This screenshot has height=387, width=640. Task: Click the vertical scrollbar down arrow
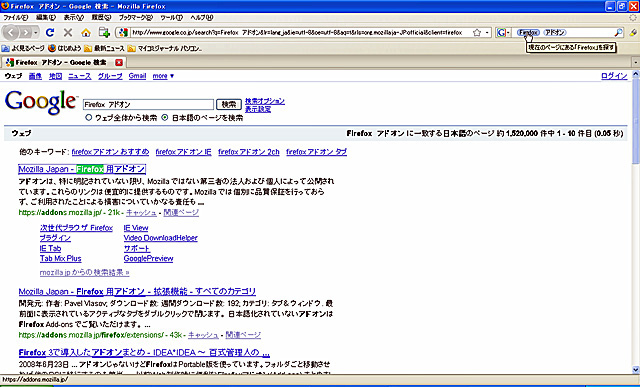pos(636,369)
